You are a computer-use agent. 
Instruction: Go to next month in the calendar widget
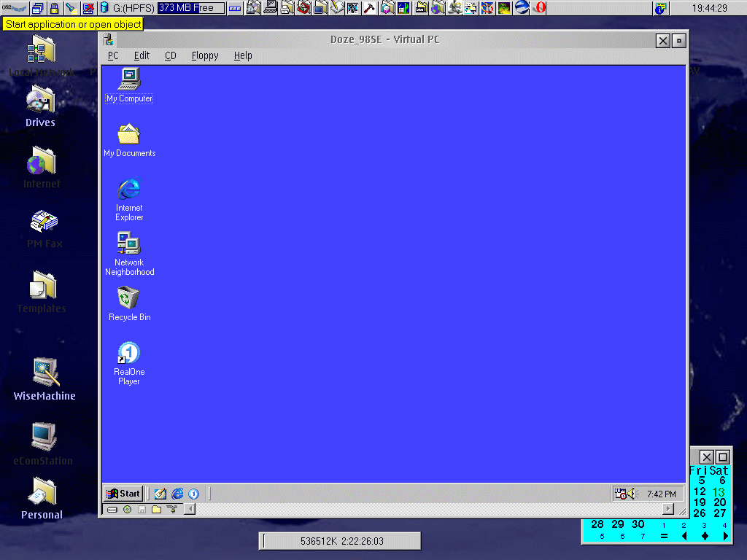pos(725,536)
